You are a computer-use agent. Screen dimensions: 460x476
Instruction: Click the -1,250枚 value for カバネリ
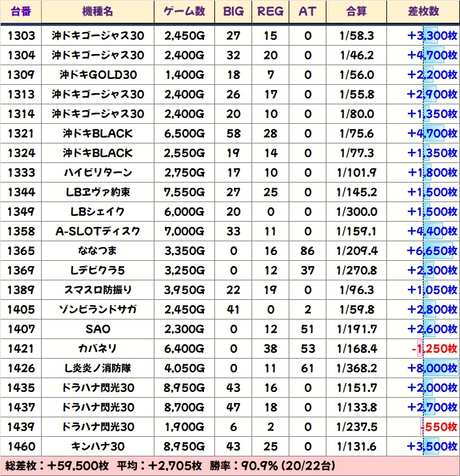coord(434,348)
